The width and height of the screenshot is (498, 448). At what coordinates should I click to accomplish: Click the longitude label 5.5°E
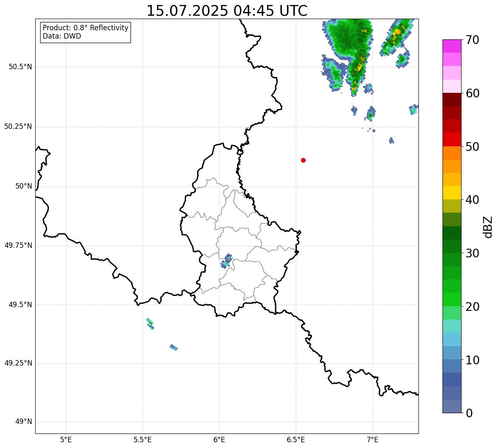coord(143,439)
